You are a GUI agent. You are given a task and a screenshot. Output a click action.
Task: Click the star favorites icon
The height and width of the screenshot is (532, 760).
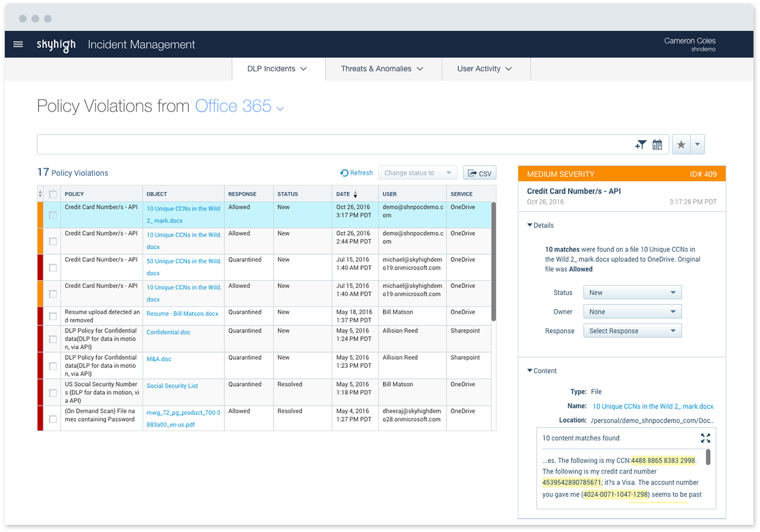coord(681,144)
